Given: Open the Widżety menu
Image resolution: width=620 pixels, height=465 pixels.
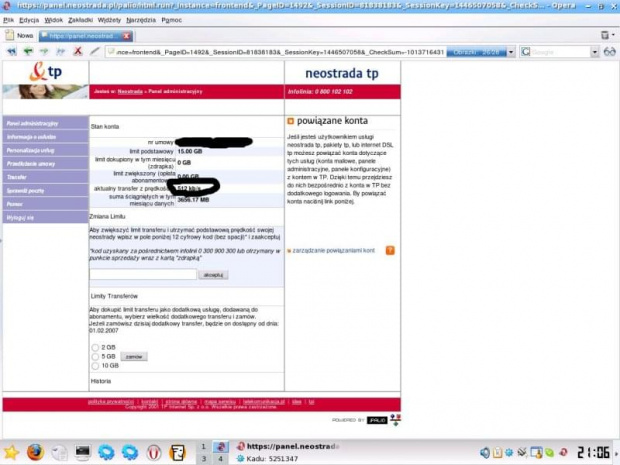Looking at the screenshot, I should [x=109, y=20].
